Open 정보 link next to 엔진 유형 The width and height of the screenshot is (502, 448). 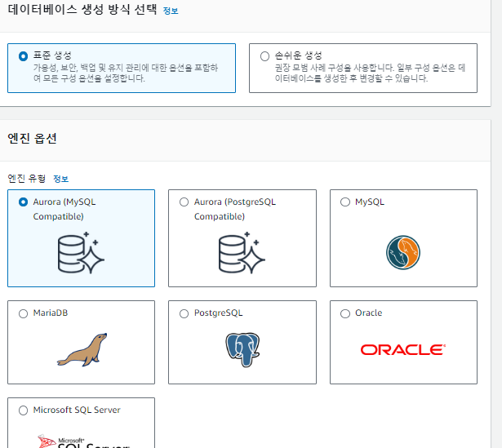click(61, 179)
